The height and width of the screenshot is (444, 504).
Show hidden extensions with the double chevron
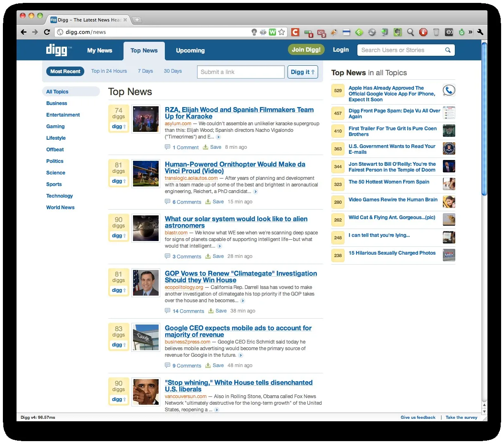[x=470, y=32]
